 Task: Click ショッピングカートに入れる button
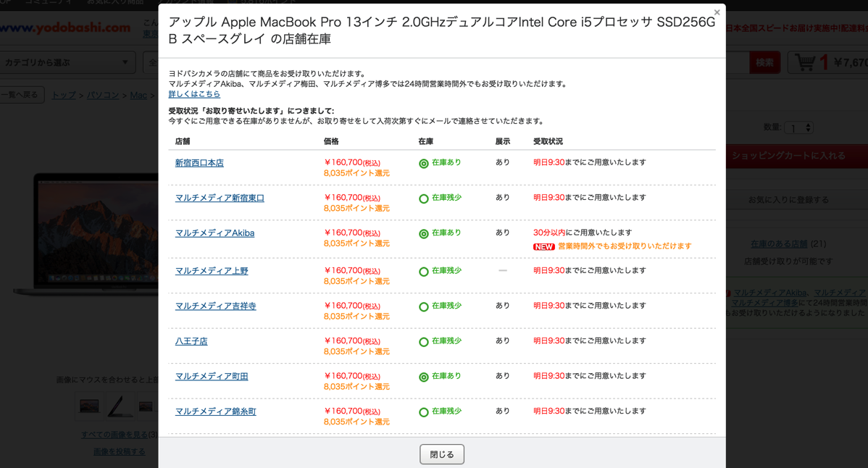(796, 156)
